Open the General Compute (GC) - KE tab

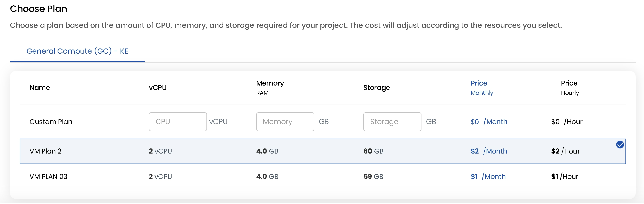[77, 51]
